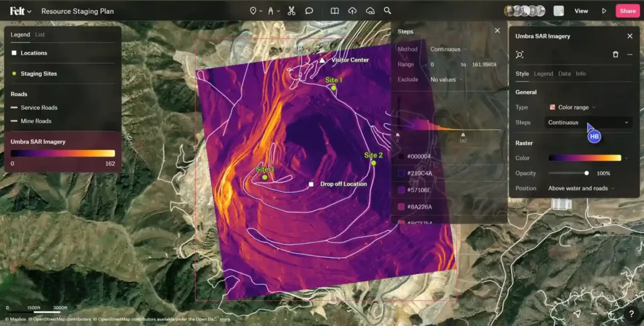
Task: Select the pin placement tool
Action: point(253,11)
